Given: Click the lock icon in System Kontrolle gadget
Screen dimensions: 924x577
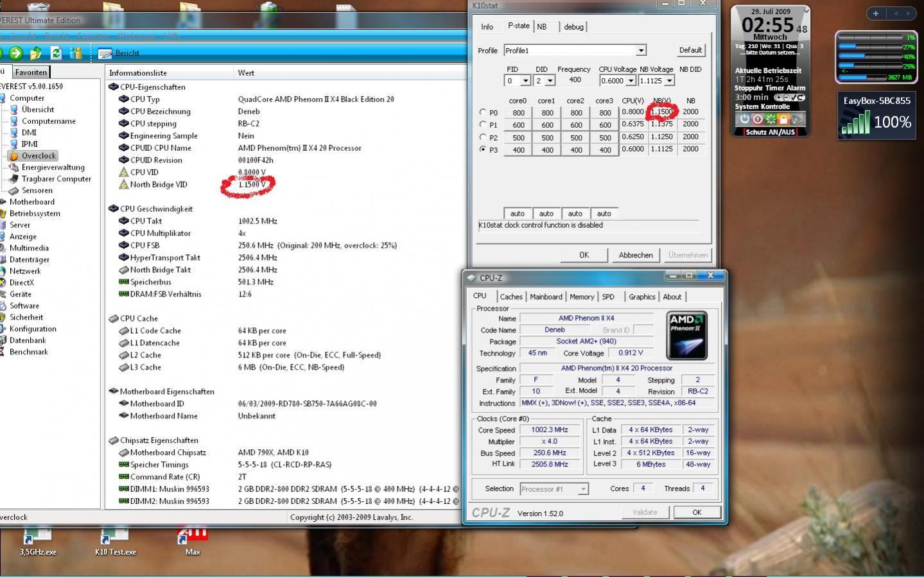Looking at the screenshot, I should pos(783,119).
